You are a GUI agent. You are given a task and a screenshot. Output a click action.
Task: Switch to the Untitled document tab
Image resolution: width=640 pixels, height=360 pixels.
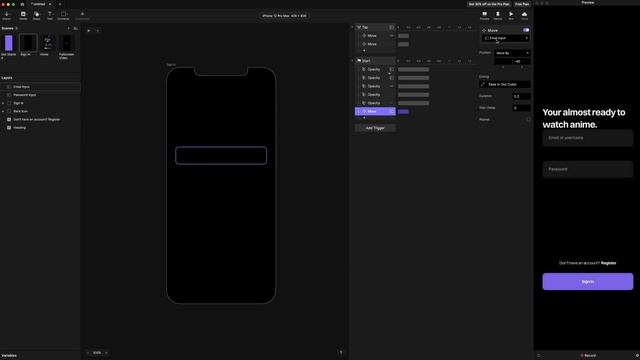tap(38, 4)
